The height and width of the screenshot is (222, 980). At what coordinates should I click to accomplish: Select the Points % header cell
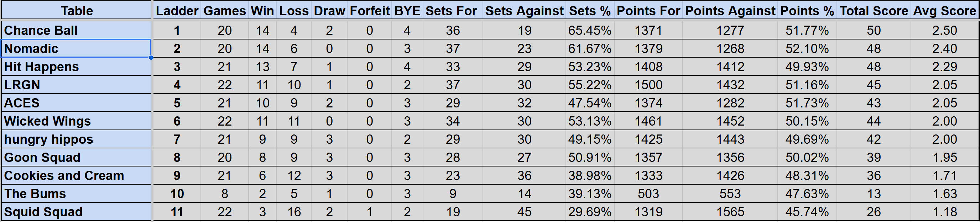pyautogui.click(x=807, y=11)
